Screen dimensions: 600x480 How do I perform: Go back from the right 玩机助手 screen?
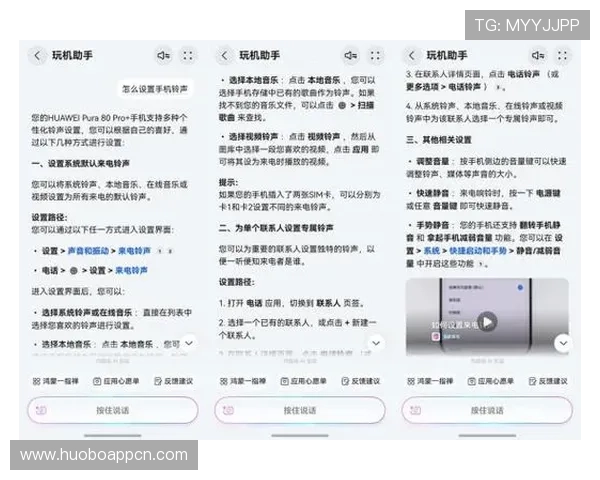point(411,56)
